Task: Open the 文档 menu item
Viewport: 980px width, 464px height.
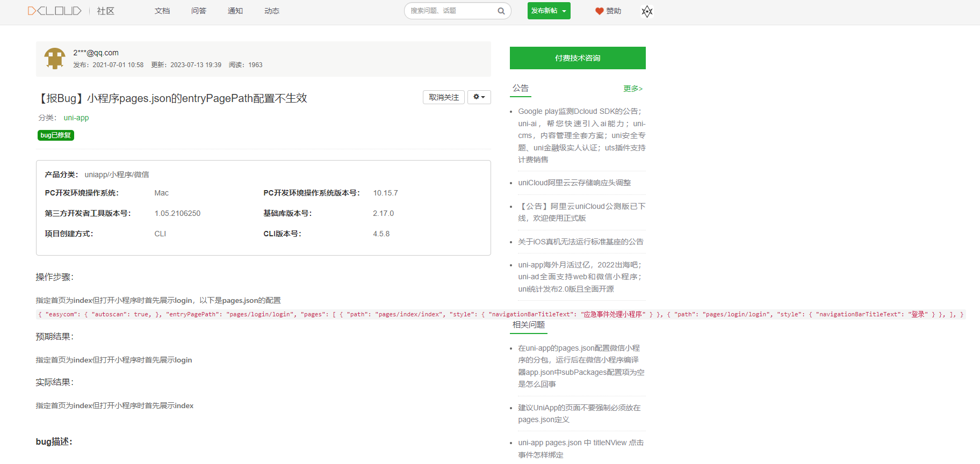Action: (162, 11)
